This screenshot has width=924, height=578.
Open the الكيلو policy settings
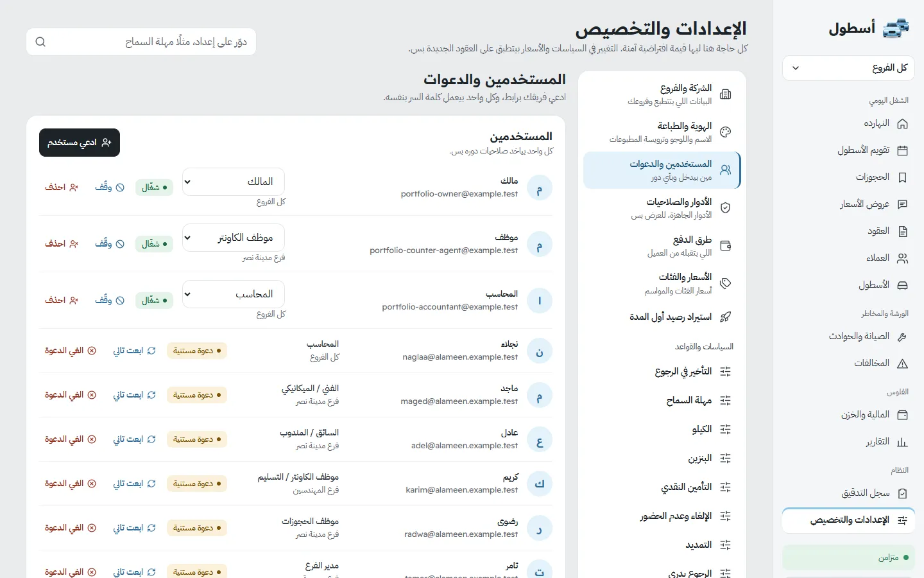[662, 429]
